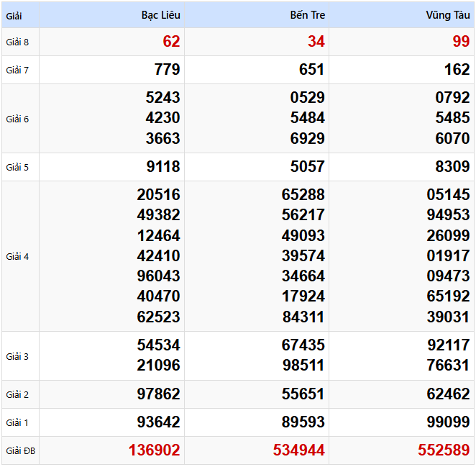Select the Giải 8 row label

tap(17, 42)
